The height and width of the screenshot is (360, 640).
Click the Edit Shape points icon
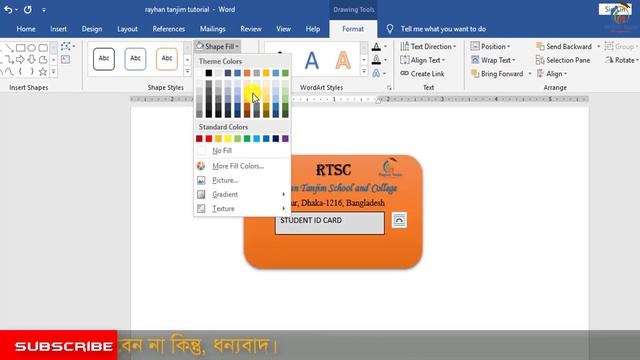click(65, 47)
